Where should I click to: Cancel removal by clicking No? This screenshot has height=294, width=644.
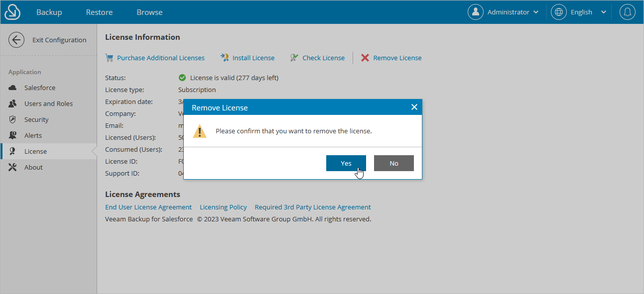394,163
